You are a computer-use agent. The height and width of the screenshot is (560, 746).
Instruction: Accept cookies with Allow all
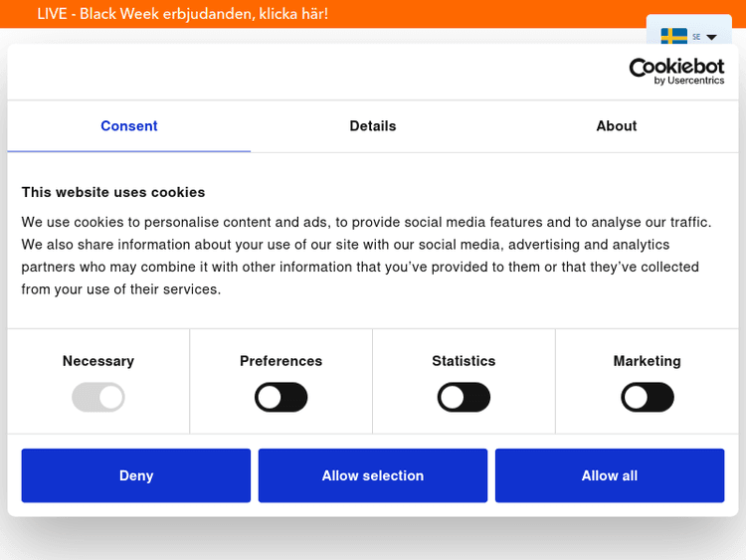[x=610, y=475]
